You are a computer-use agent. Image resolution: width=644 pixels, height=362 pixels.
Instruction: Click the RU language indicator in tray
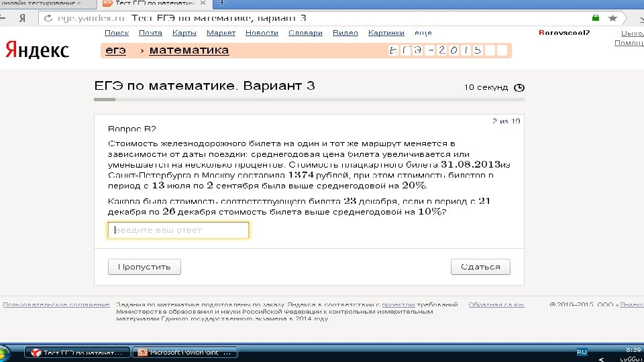click(582, 352)
